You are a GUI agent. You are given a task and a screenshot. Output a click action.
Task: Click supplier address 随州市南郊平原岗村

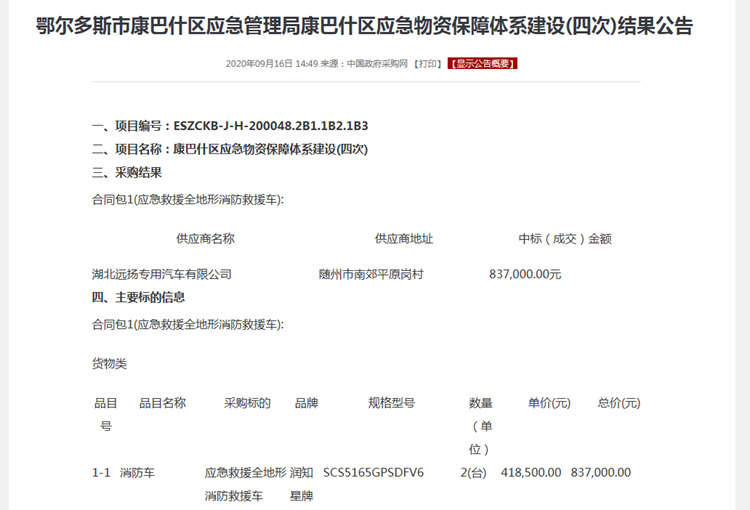[370, 274]
